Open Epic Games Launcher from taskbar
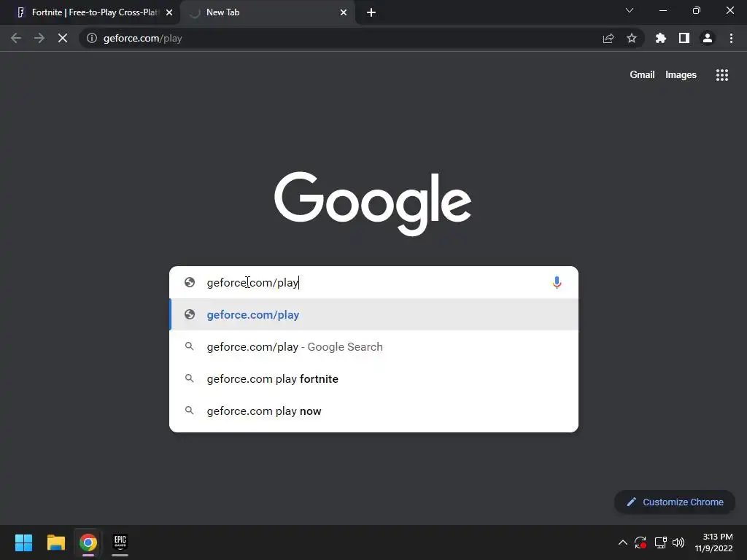747x560 pixels. (120, 542)
